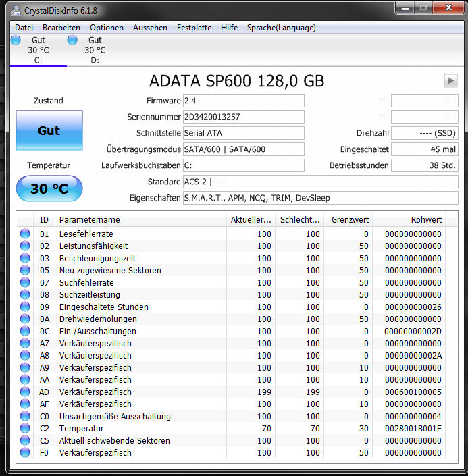Open the Festplatte menu

194,28
